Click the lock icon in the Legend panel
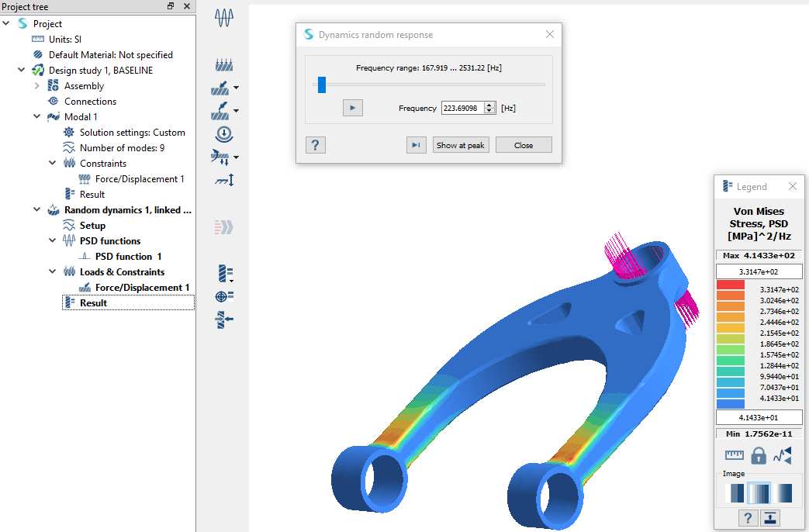809x532 pixels. (759, 455)
